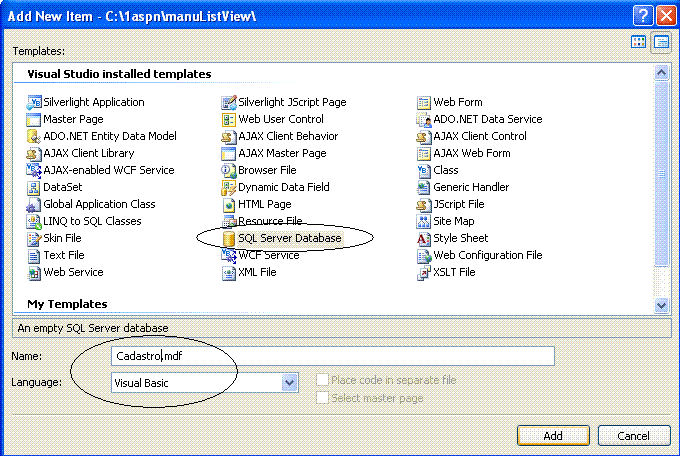Pick the Web Form template icon
Image resolution: width=680 pixels, height=456 pixels.
[x=423, y=102]
